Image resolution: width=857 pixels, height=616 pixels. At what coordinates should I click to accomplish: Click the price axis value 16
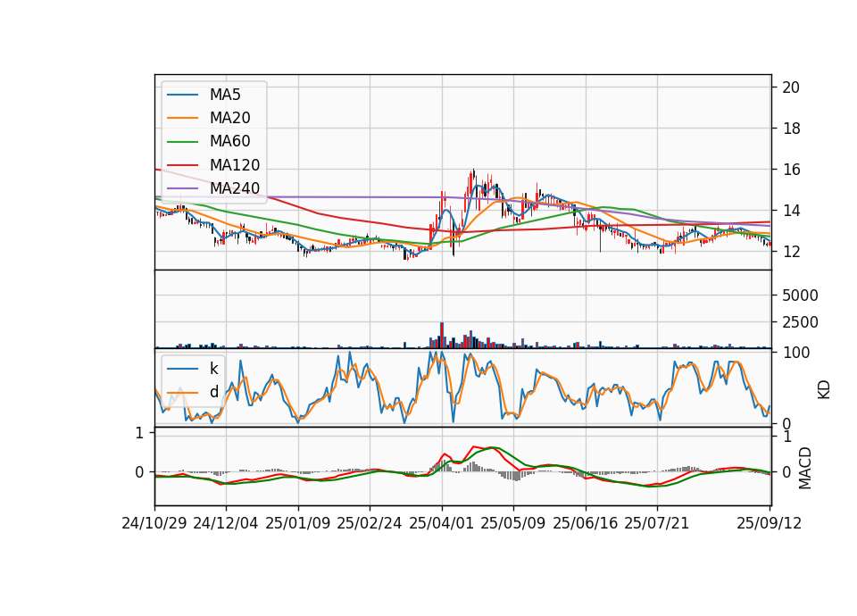click(791, 170)
